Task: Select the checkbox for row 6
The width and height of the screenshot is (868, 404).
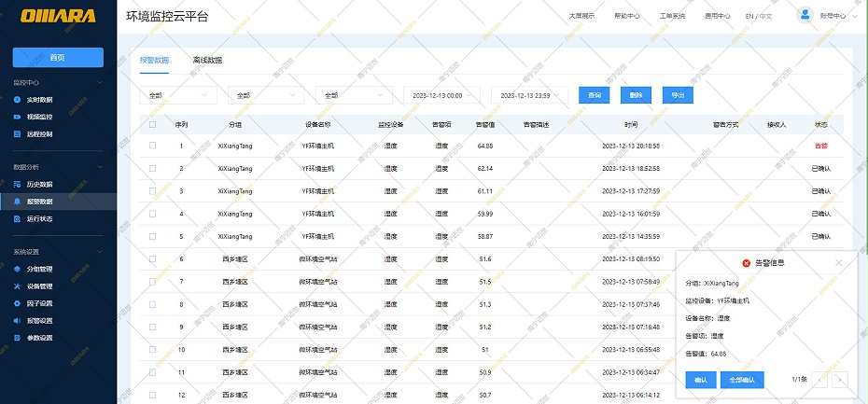Action: click(x=153, y=258)
